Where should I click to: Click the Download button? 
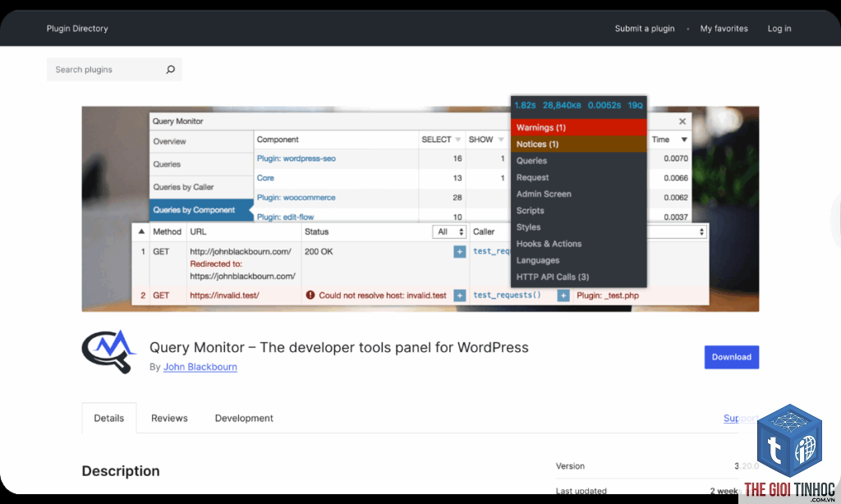732,357
